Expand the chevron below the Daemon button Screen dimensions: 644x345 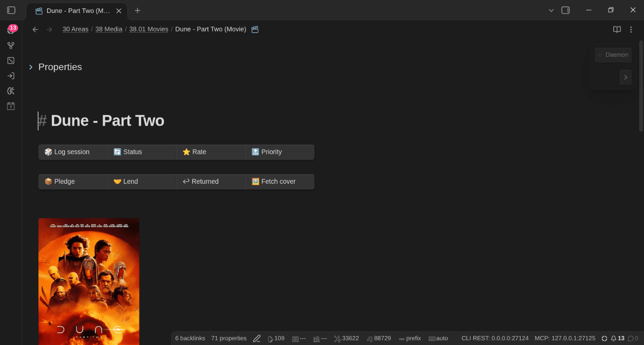point(625,77)
